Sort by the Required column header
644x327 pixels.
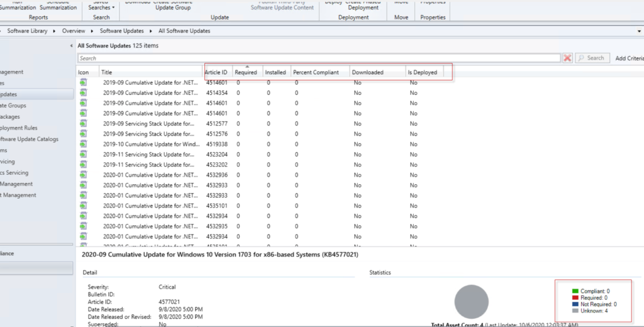tap(248, 72)
